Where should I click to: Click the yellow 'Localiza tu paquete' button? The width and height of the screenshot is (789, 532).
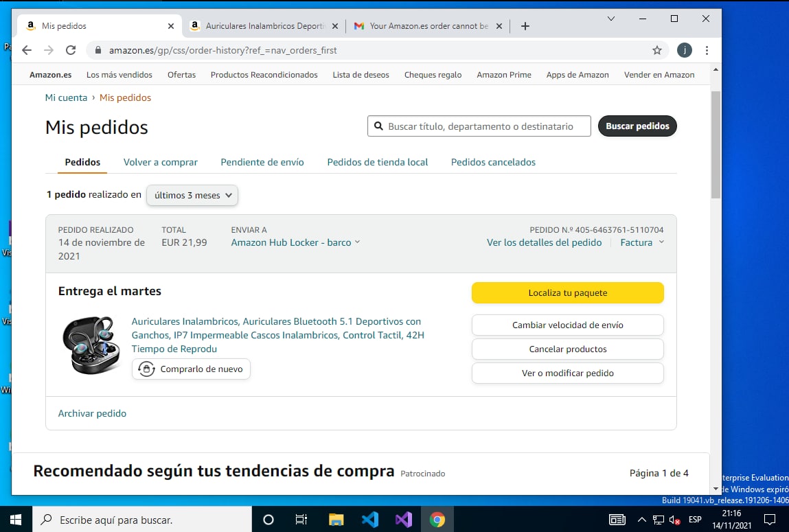567,292
